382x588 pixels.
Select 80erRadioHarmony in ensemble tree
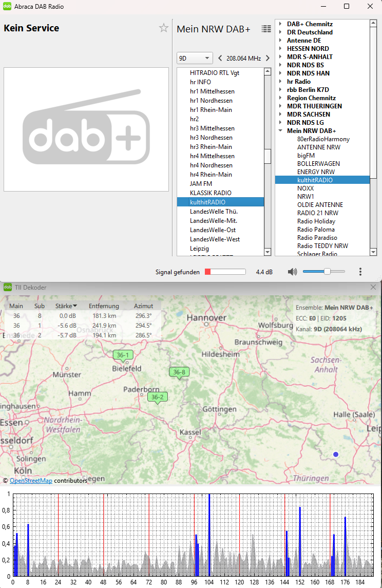coord(323,139)
